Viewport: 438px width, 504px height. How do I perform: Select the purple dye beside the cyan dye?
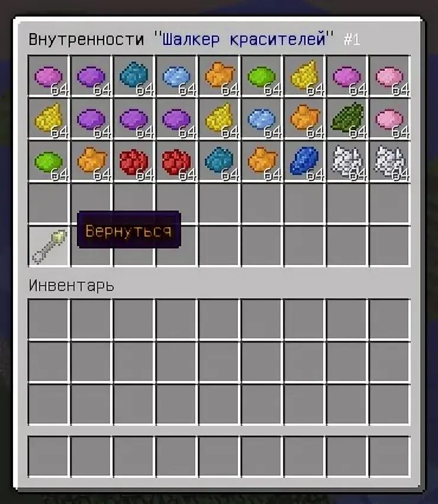92,76
